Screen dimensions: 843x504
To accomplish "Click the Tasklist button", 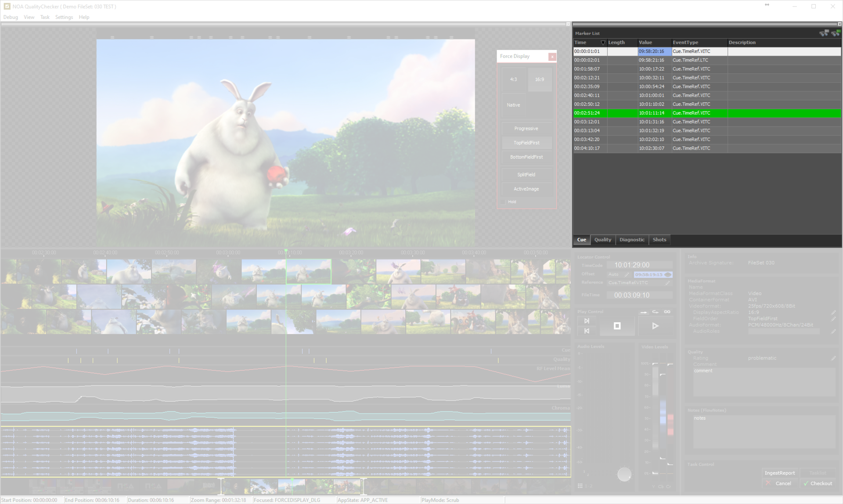I will point(818,473).
